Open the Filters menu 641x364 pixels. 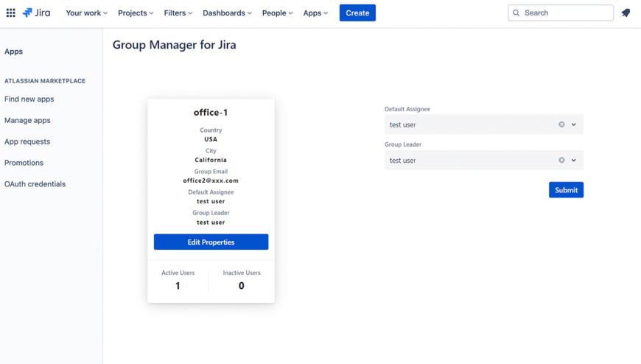click(178, 13)
